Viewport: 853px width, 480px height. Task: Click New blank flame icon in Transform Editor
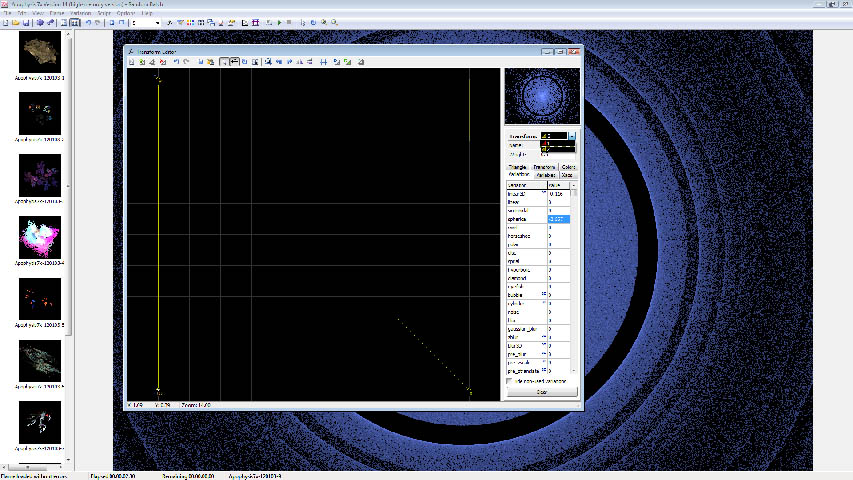131,62
